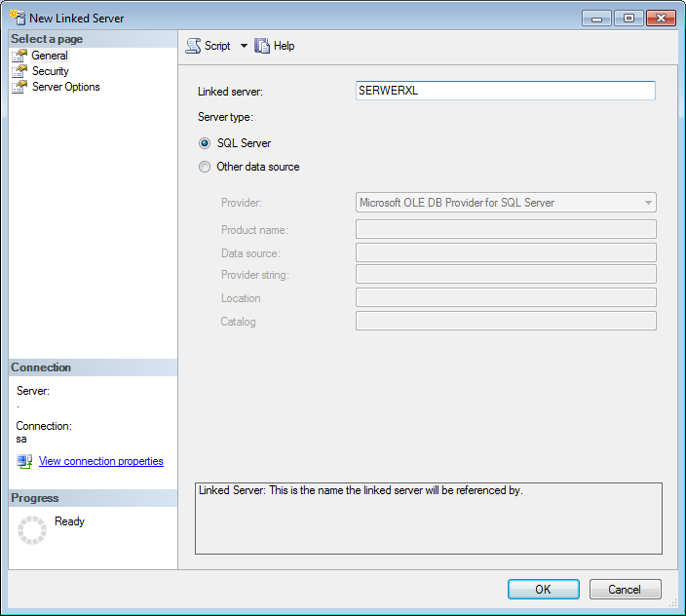Click the OK button
The image size is (686, 616).
pyautogui.click(x=544, y=590)
